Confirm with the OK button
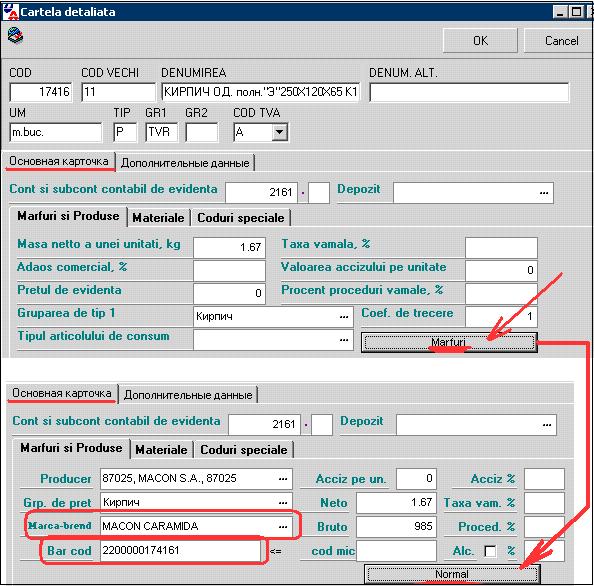 [x=480, y=41]
